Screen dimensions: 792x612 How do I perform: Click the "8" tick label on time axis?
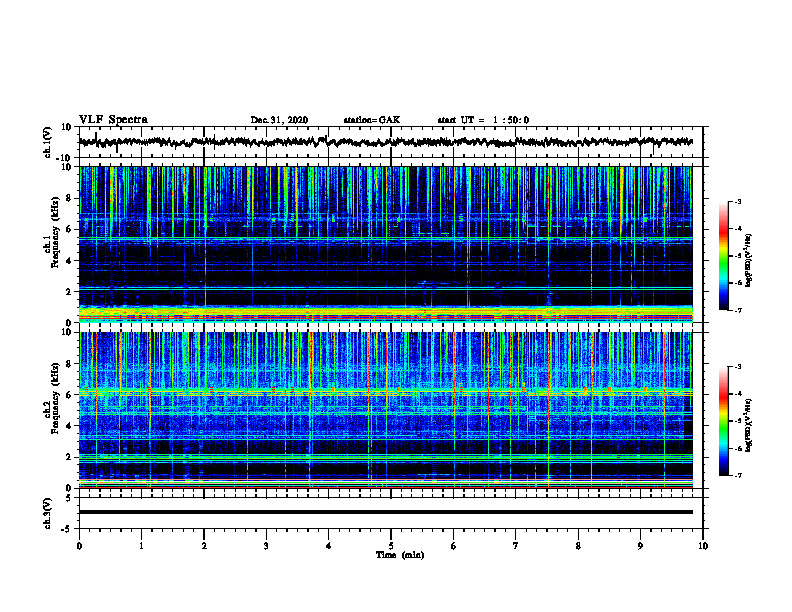[x=578, y=546]
